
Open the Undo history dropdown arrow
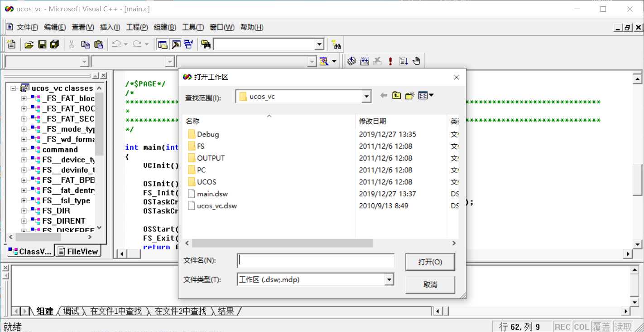click(x=126, y=44)
